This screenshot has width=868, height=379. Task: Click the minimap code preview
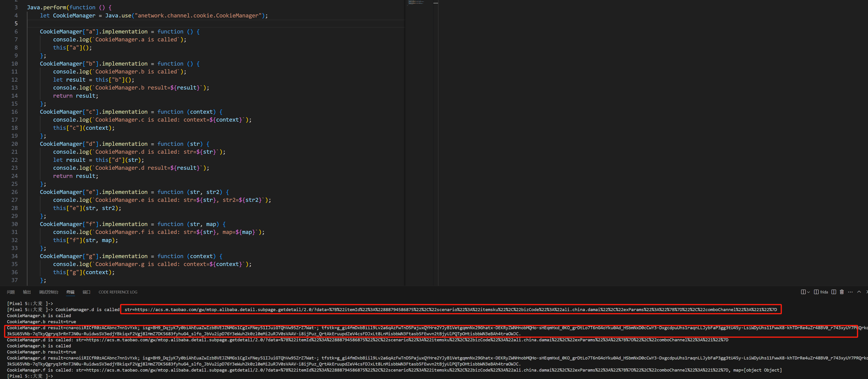pos(416,3)
